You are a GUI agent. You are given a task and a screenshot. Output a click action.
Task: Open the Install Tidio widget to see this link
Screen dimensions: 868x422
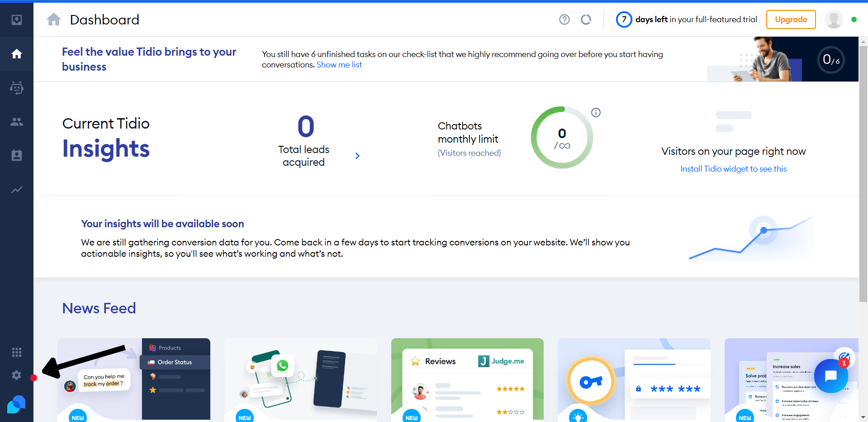point(734,169)
